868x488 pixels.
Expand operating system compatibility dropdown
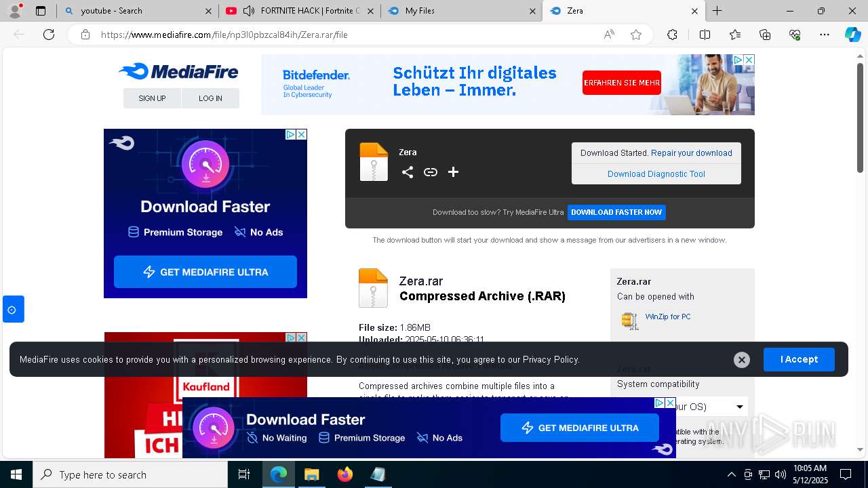tap(739, 407)
